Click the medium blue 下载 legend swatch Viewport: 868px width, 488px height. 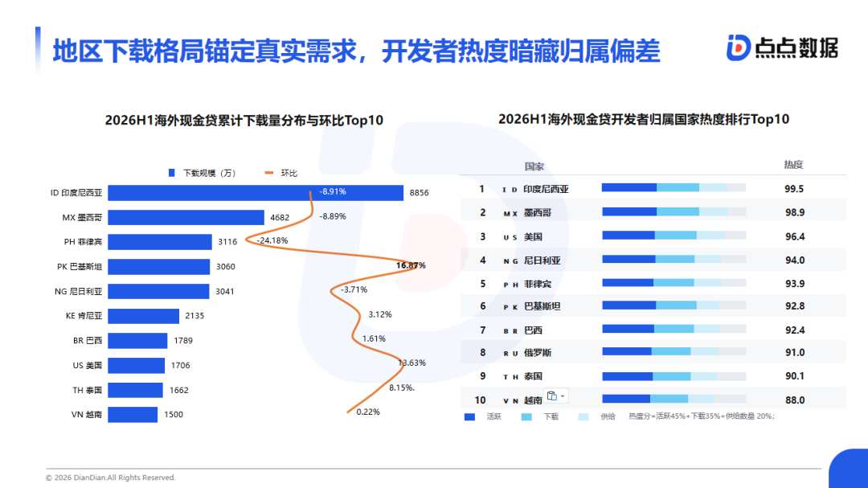526,416
